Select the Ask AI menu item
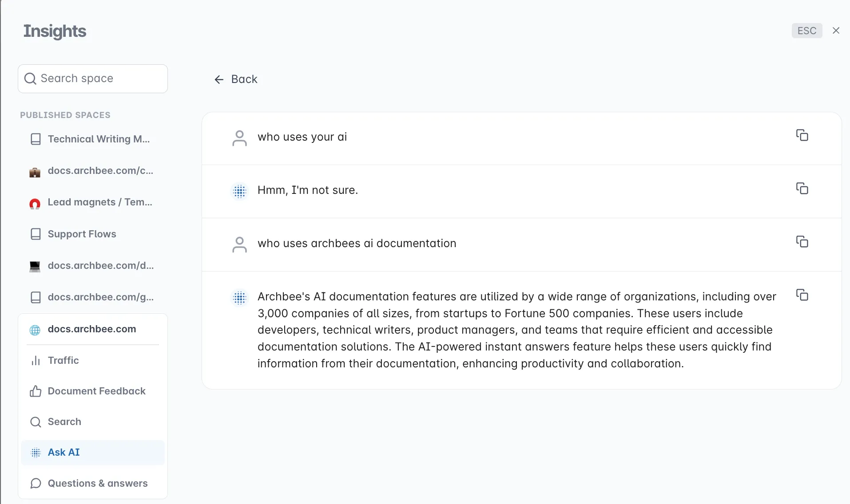Screen dimensions: 850x504 pyautogui.click(x=92, y=453)
